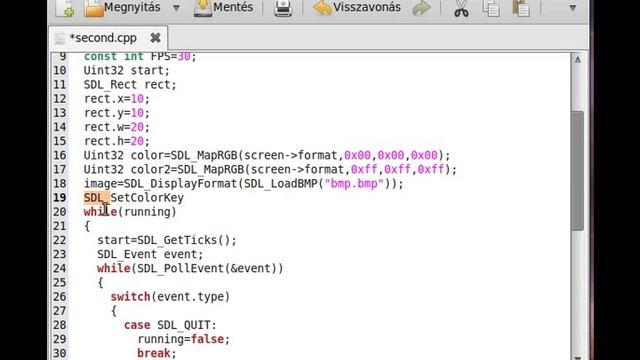This screenshot has width=640, height=360.
Task: Click "rect.y=10;" on line 13
Action: click(x=117, y=113)
